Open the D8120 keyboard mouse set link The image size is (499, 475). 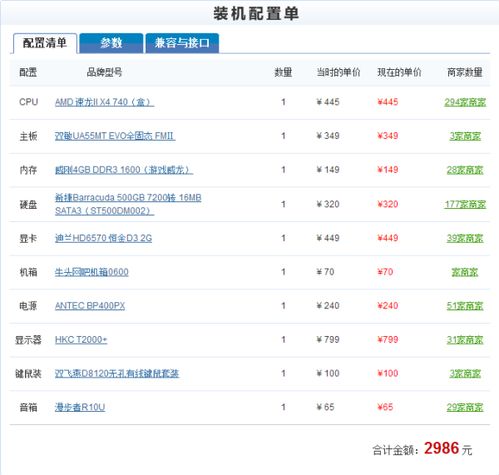pyautogui.click(x=117, y=373)
